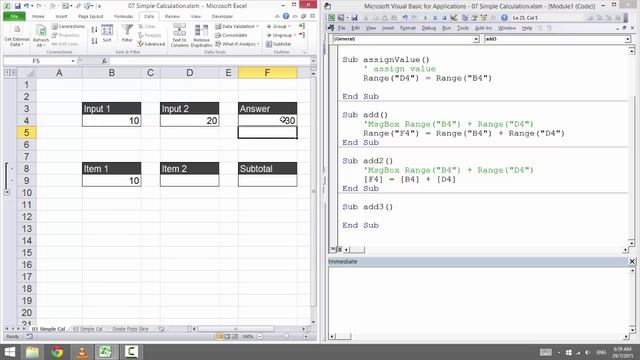Click the zoom out minus button

260,337
